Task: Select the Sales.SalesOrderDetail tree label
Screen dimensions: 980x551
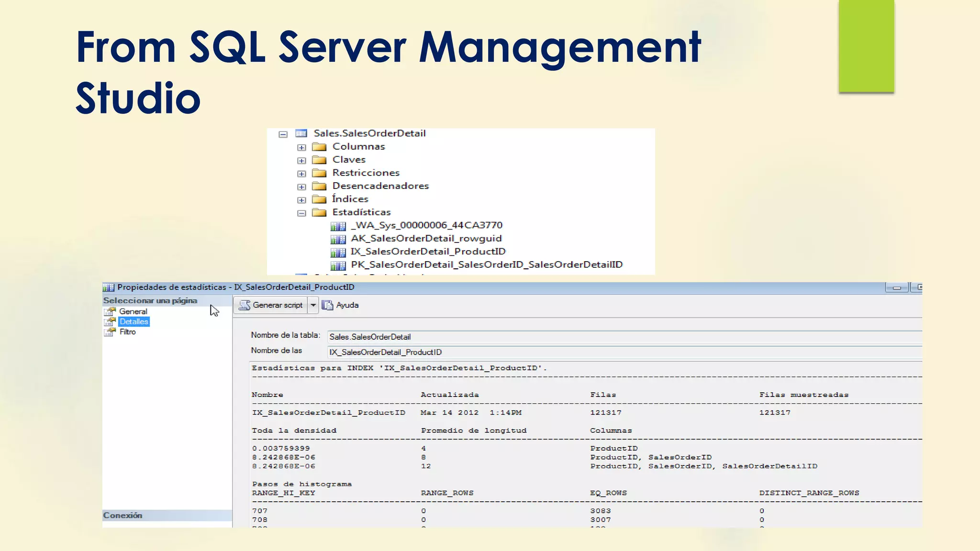Action: point(369,133)
